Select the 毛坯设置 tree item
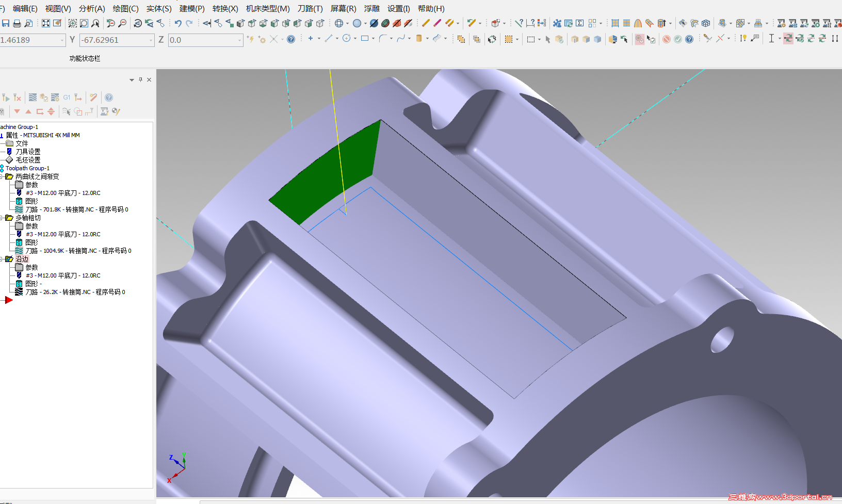Viewport: 842px width, 504px height. point(28,160)
